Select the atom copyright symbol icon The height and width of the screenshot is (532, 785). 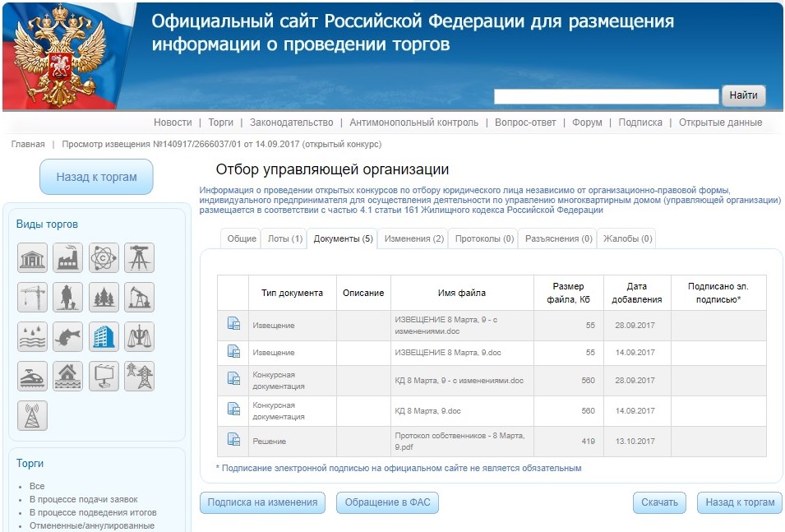[104, 258]
